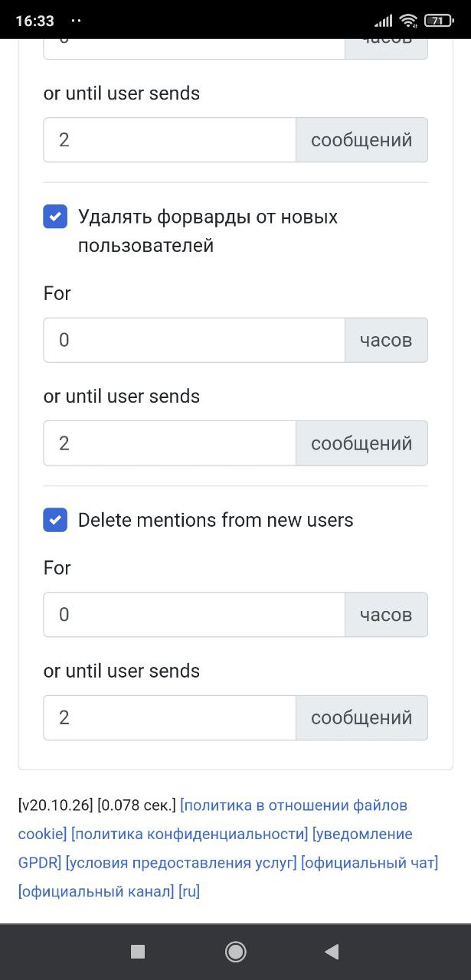Open "уведомление GPDR" link
471x980 pixels.
click(215, 848)
